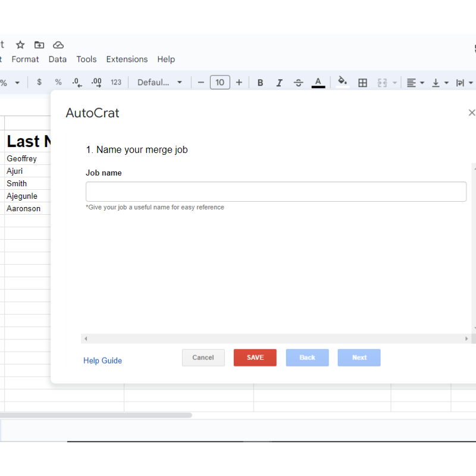Open the Data menu
476x476 pixels.
[57, 59]
